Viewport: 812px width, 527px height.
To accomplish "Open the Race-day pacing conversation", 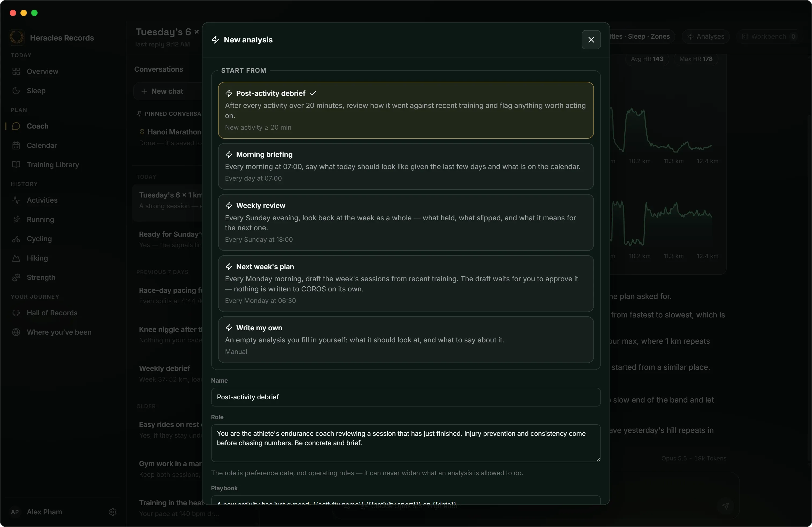I will pos(168,295).
